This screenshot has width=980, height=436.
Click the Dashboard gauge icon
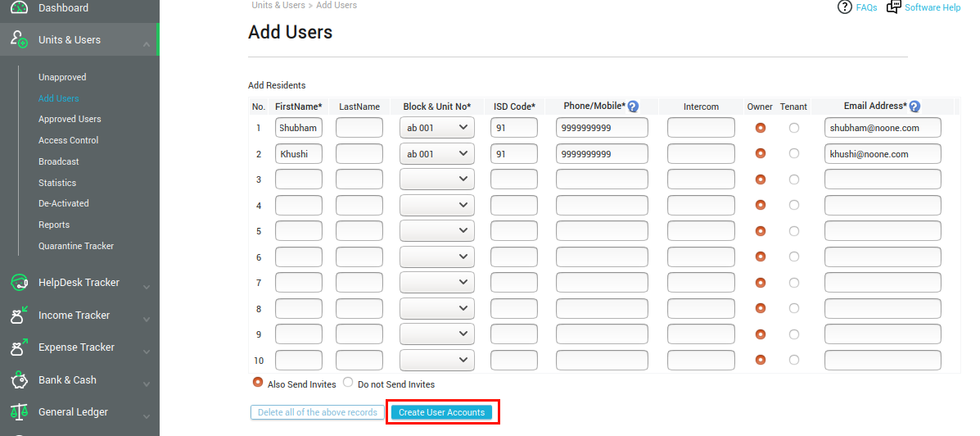tap(20, 7)
